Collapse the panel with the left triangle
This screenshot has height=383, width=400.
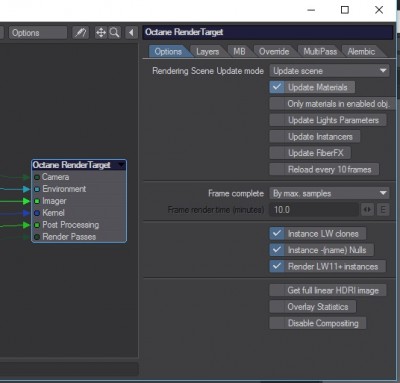(x=132, y=33)
